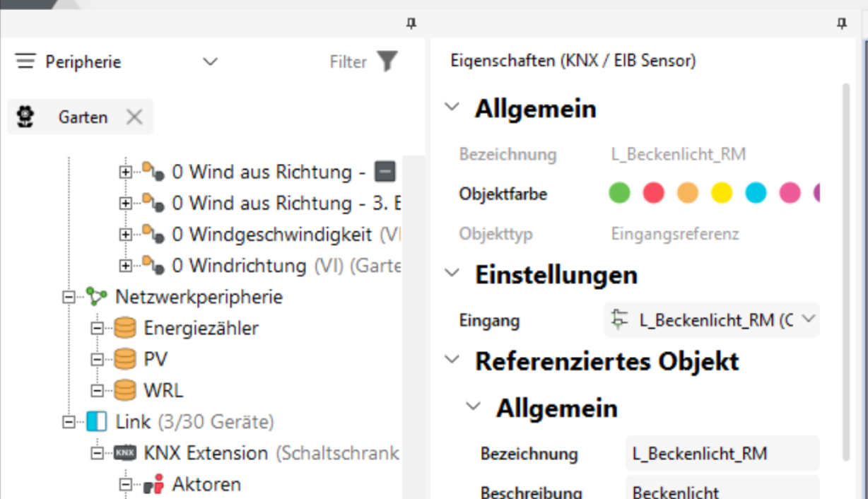This screenshot has height=499, width=868.
Task: Click the Aktoren actuator icon
Action: point(153,484)
